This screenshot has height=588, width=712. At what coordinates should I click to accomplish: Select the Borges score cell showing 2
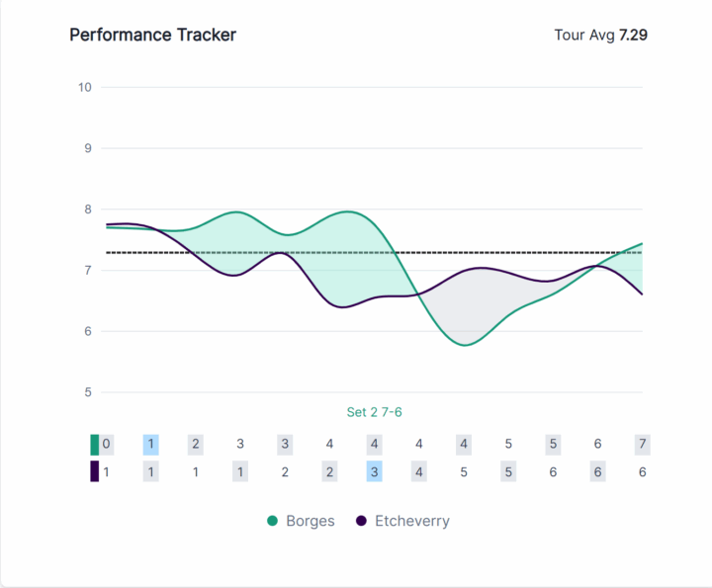[x=196, y=445]
